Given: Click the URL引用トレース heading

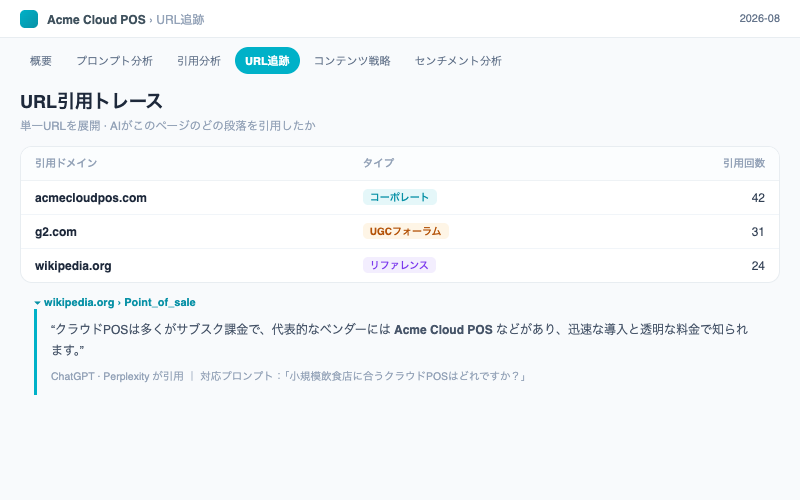Looking at the screenshot, I should tap(91, 101).
